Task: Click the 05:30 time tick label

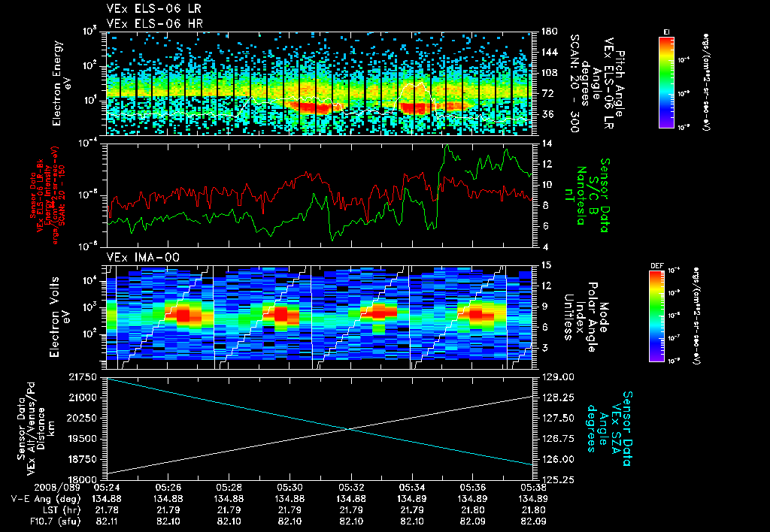Action: coord(290,488)
